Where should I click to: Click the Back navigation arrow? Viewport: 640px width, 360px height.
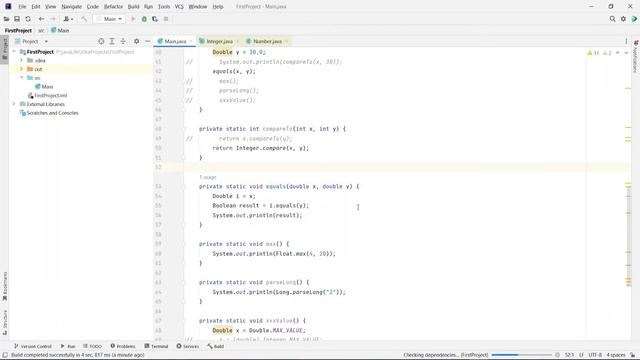click(41, 19)
